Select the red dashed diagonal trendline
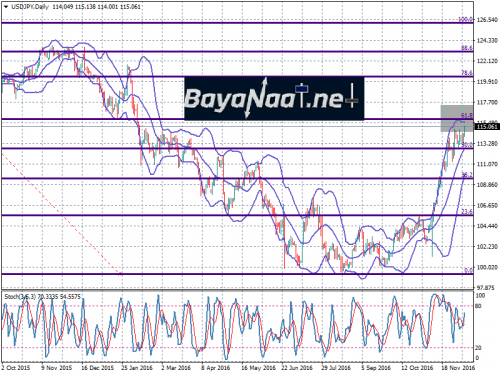The width and height of the screenshot is (500, 375). 62,214
